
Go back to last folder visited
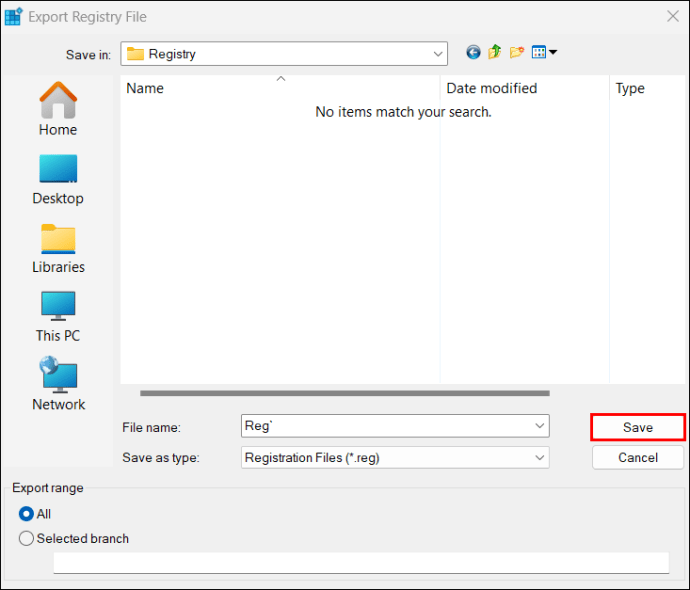473,52
